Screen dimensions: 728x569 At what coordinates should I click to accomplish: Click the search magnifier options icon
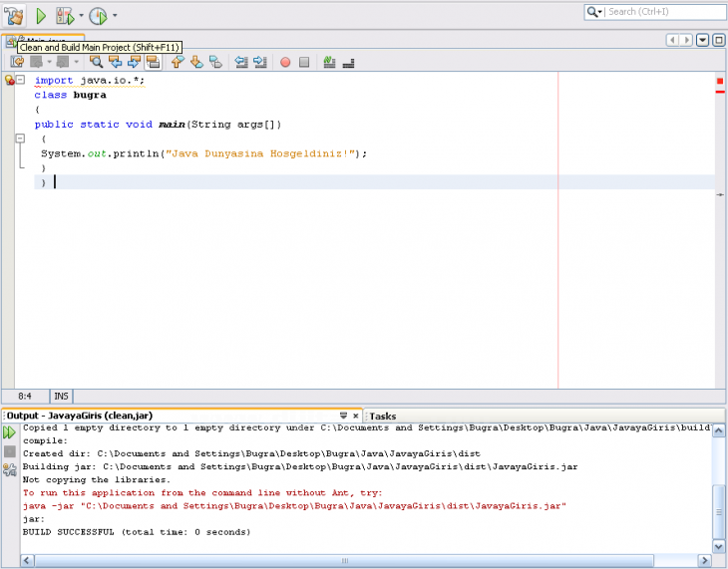pos(594,12)
